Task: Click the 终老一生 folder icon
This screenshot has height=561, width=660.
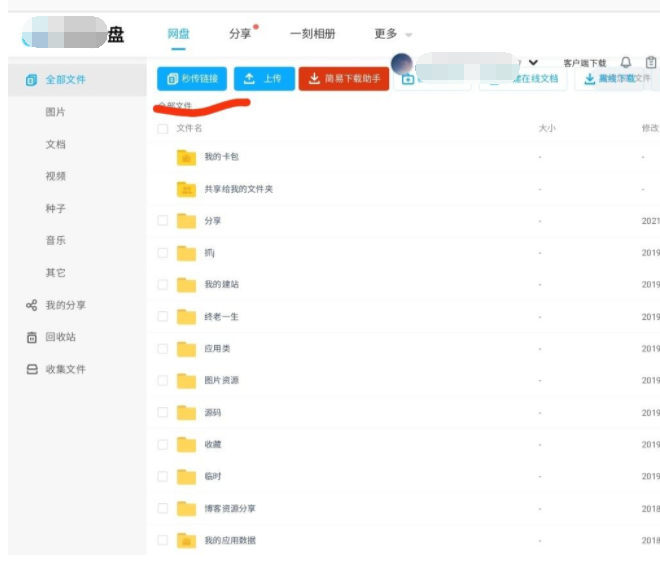Action: 186,316
